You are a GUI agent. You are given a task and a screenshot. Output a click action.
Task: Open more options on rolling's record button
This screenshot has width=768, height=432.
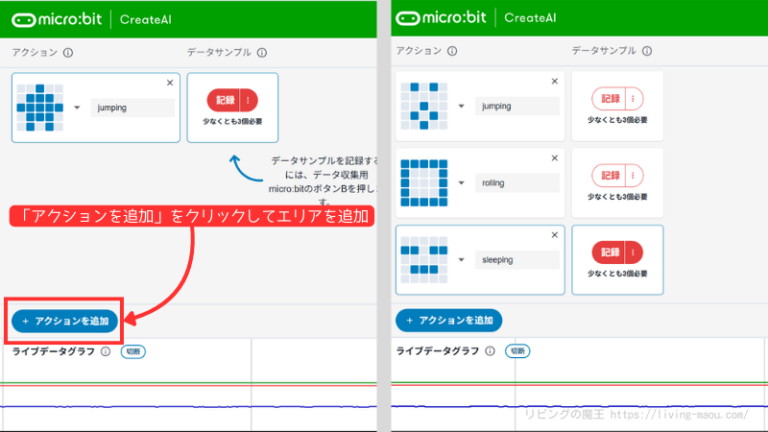632,175
